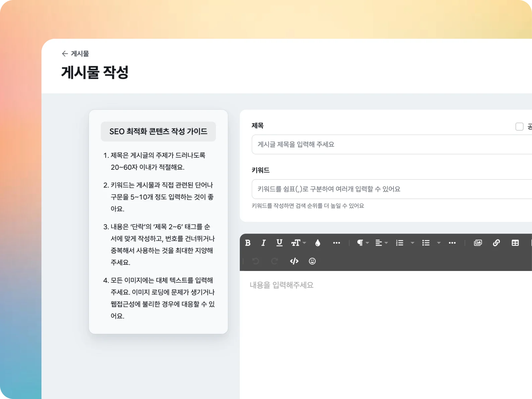The height and width of the screenshot is (399, 532).
Task: Expand the paragraph format dropdown arrow
Action: (x=367, y=243)
